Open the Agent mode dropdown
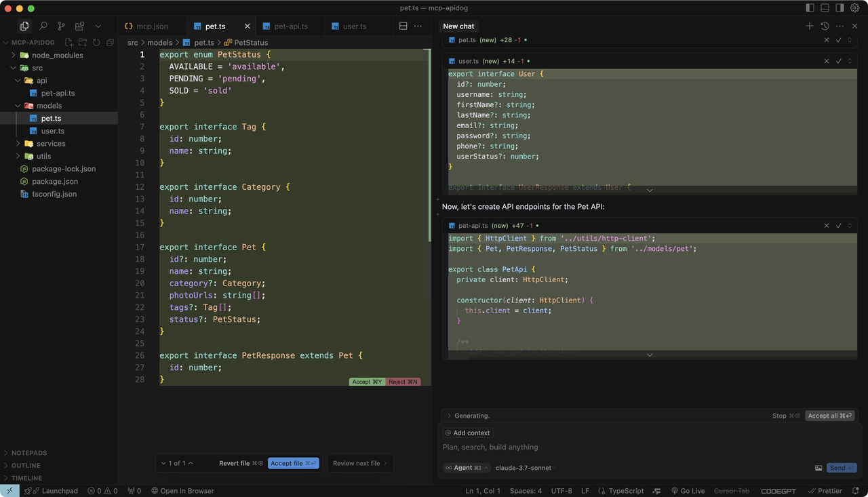The width and height of the screenshot is (868, 497). [467, 468]
